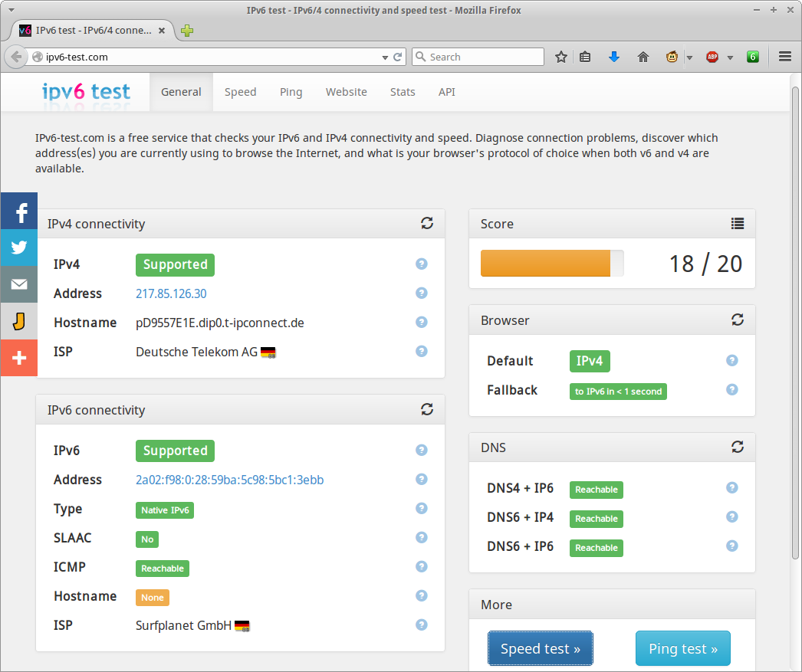Share the page on Twitter
The width and height of the screenshot is (802, 672).
(19, 247)
